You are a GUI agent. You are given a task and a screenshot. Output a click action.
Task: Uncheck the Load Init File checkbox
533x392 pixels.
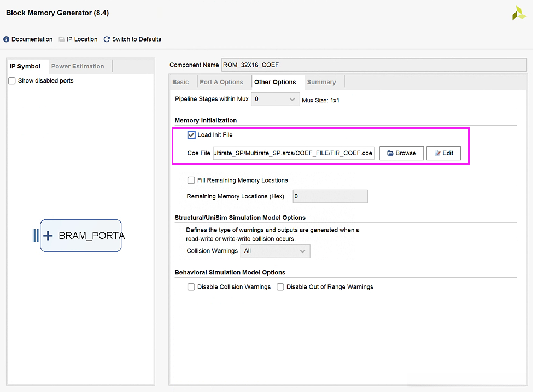tap(191, 135)
